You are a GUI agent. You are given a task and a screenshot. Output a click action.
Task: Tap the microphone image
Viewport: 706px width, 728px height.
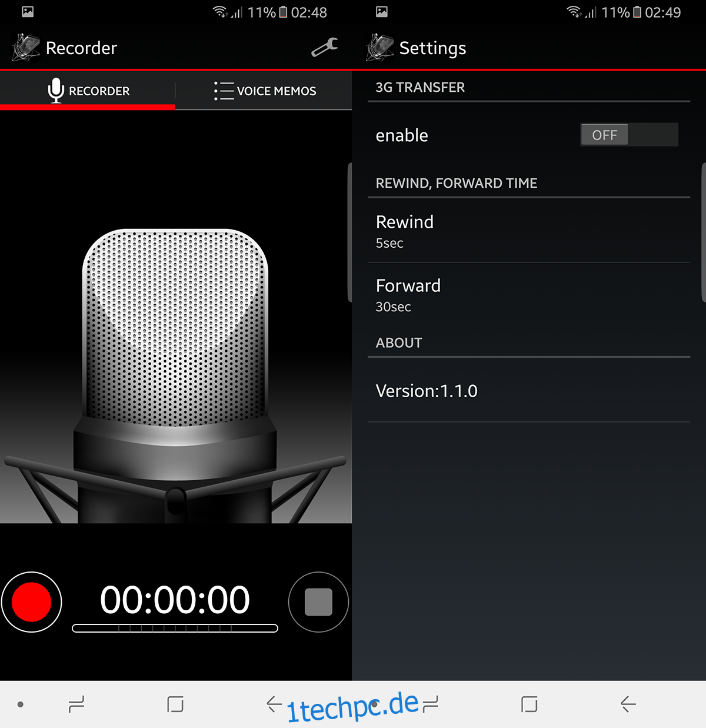[175, 375]
